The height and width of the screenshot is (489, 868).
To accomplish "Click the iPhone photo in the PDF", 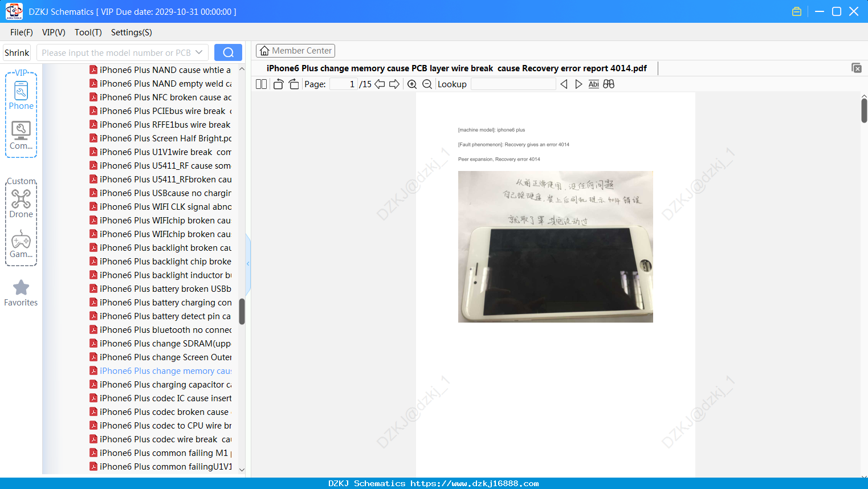I will tap(556, 247).
